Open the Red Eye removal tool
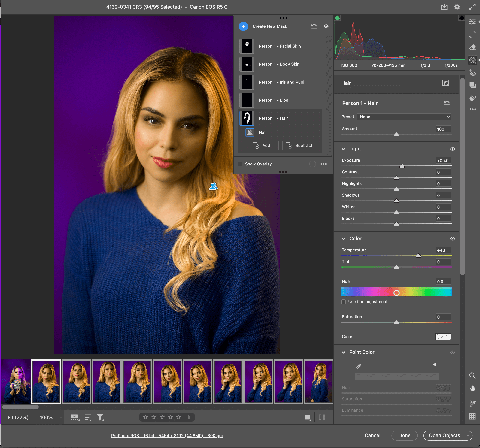The image size is (480, 448). pos(472,73)
